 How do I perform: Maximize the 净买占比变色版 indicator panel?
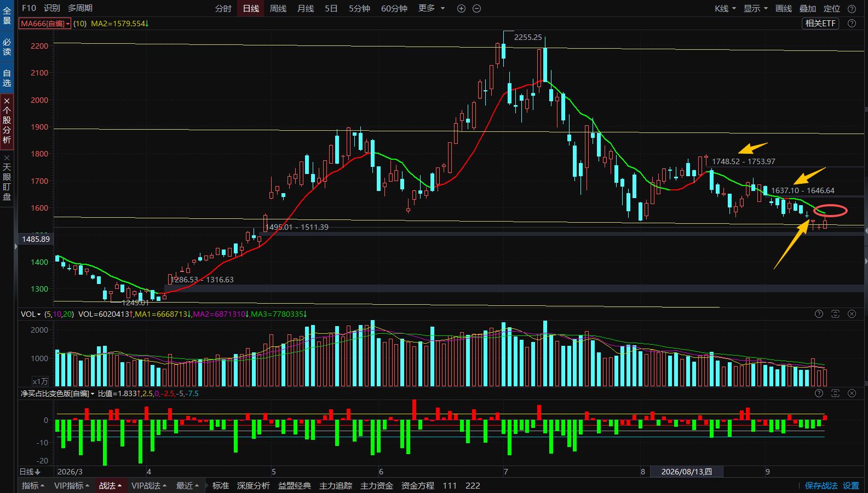[x=835, y=393]
